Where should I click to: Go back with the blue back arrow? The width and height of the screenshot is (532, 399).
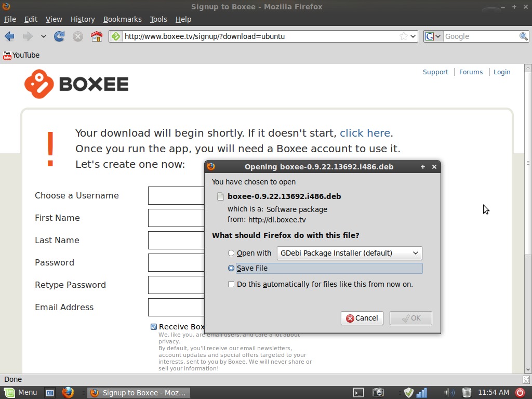(x=9, y=36)
